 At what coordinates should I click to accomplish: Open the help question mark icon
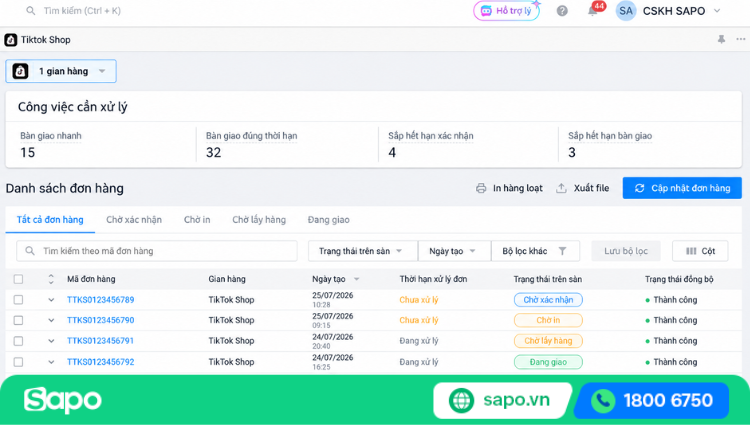point(562,11)
